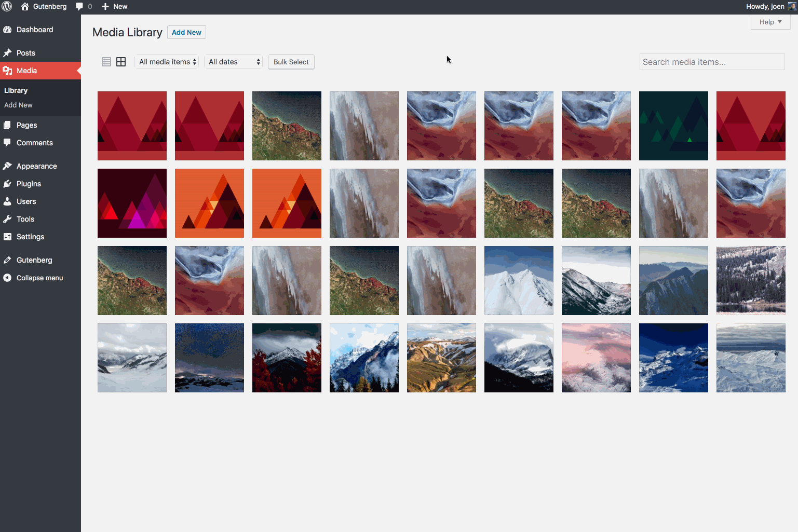
Task: Open the All dates filter dropdown
Action: tap(233, 61)
